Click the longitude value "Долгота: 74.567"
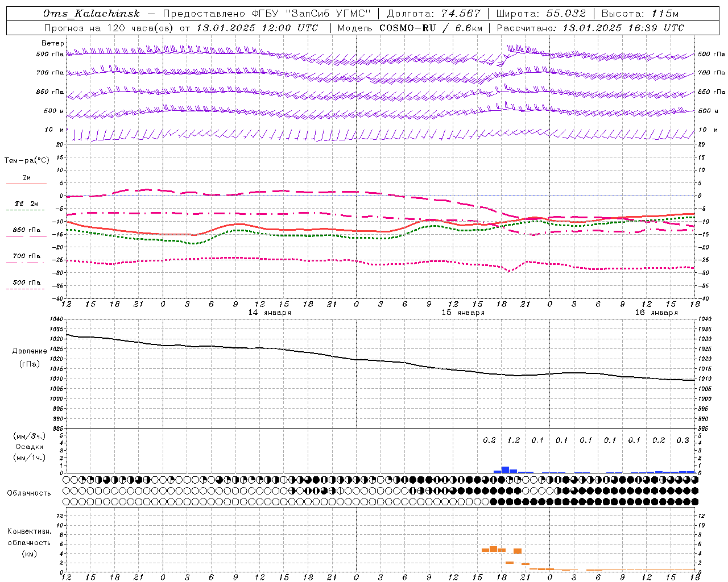This screenshot has height=582, width=728. click(x=434, y=14)
